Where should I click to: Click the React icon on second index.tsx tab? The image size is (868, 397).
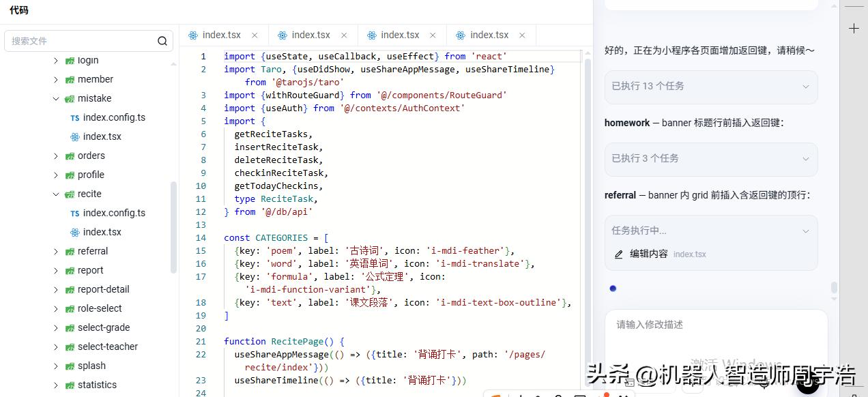click(283, 35)
